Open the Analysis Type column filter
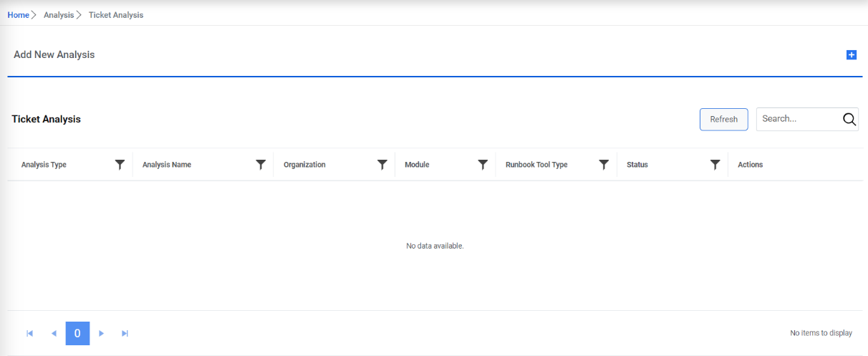 tap(120, 165)
